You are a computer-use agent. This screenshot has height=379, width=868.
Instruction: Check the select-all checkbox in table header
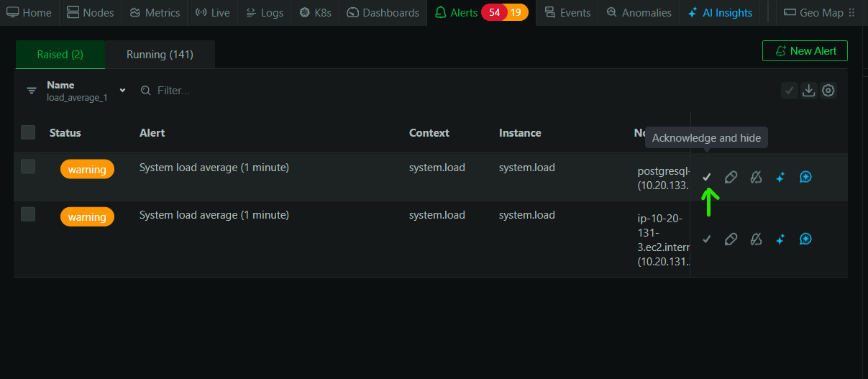[28, 132]
